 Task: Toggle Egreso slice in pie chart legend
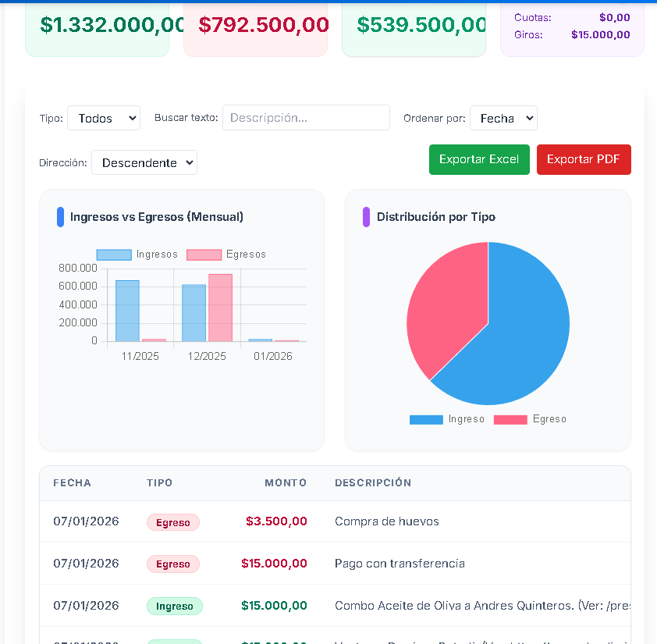coord(531,419)
